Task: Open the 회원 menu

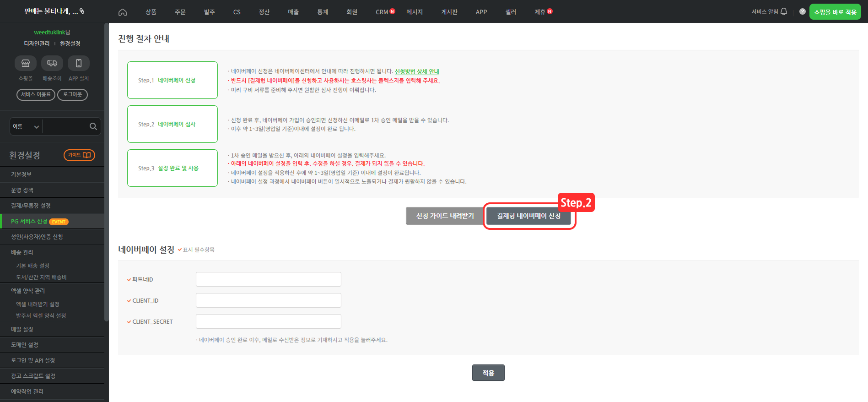Action: click(352, 12)
